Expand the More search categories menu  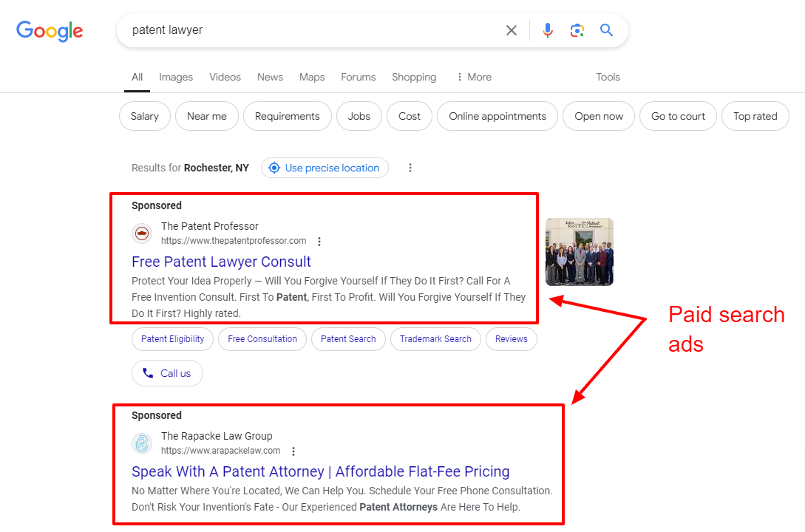pyautogui.click(x=473, y=77)
